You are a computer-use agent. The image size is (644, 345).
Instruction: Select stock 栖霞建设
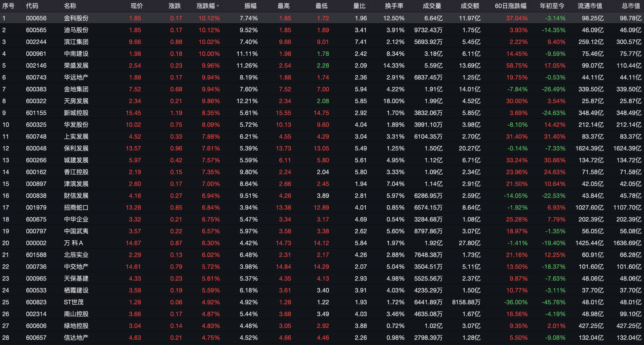(76, 290)
